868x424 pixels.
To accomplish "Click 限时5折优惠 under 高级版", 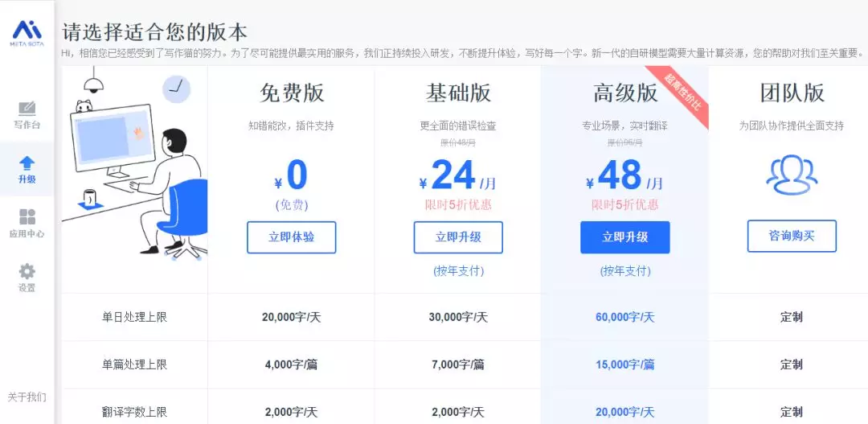I will click(x=625, y=205).
